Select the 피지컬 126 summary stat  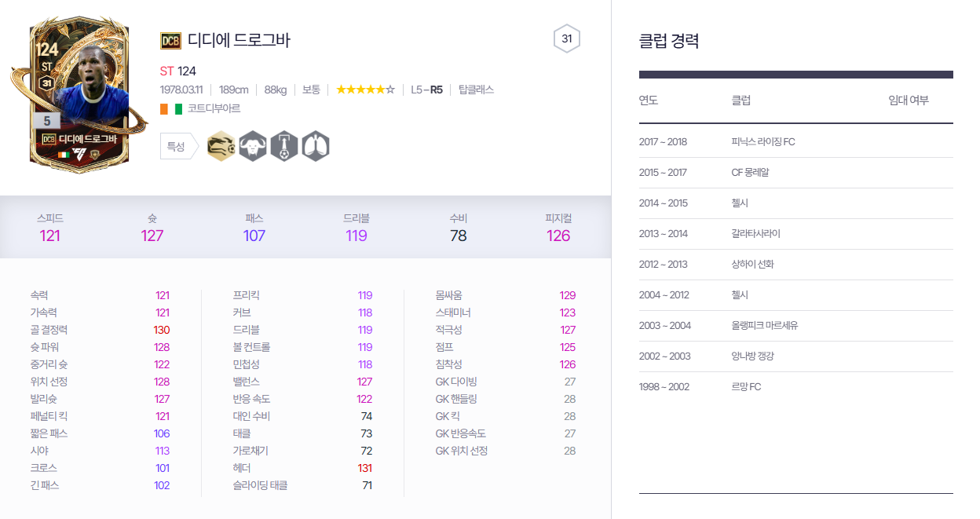point(558,227)
